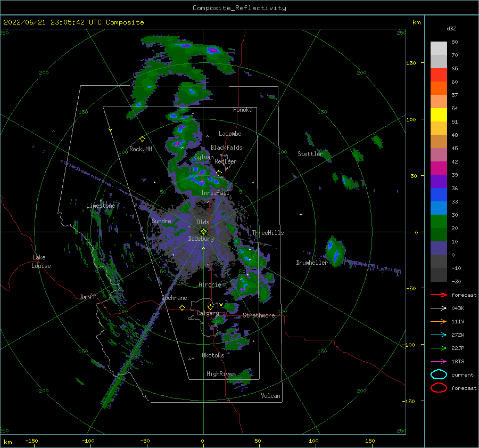The height and width of the screenshot is (448, 479).
Task: Click the yellow diamond marker below Cochrane
Action: (183, 308)
